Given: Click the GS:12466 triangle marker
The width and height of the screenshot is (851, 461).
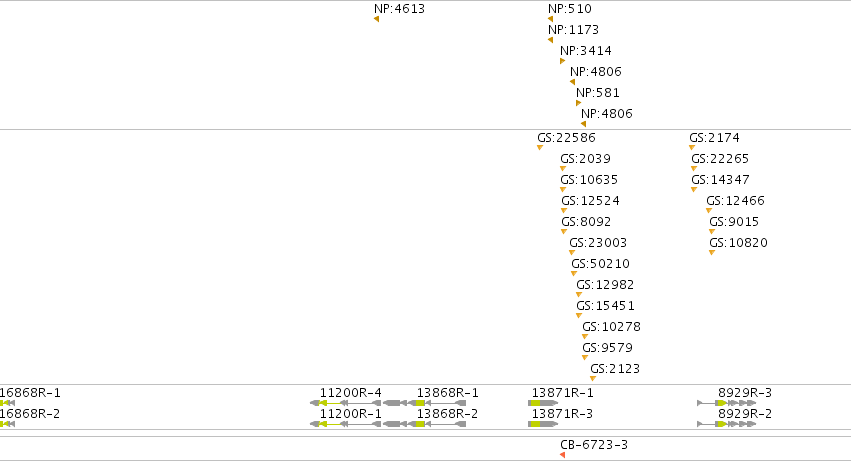Looking at the screenshot, I should 709,211.
